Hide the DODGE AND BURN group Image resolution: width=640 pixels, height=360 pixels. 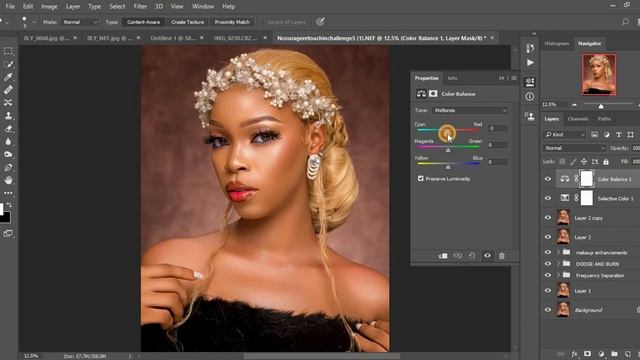tap(548, 264)
